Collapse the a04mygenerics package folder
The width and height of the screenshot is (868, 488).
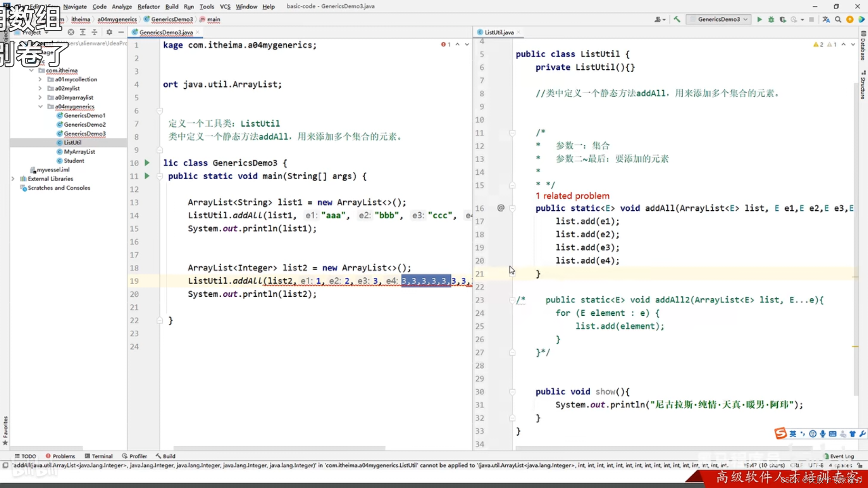(x=40, y=106)
